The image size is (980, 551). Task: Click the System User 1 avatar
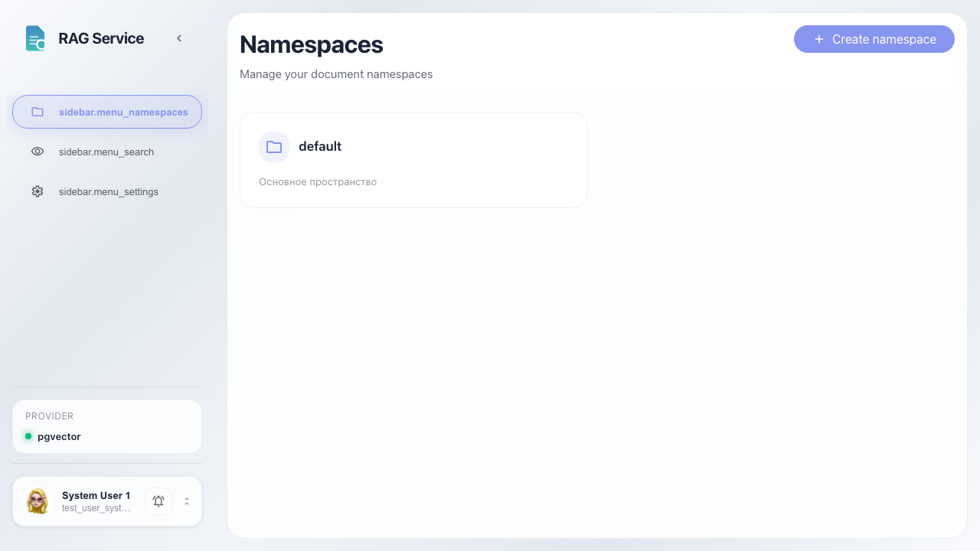(38, 501)
